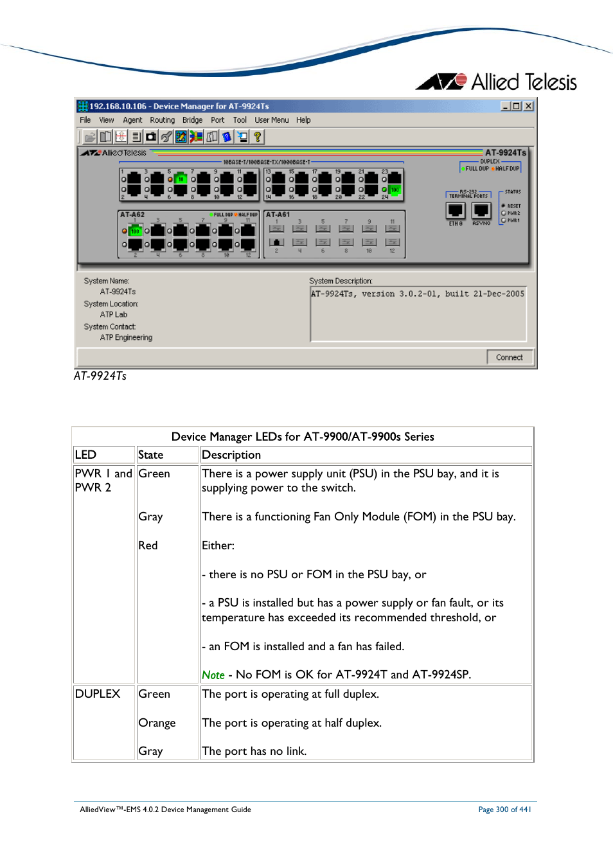613x868 pixels.
Task: Click the camera snapshot toolbar icon
Action: [x=151, y=137]
